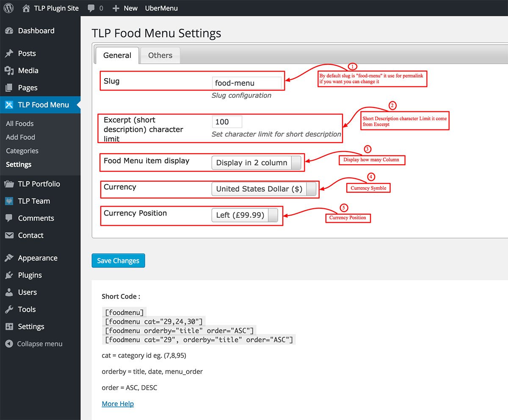This screenshot has height=420, width=508.
Task: Click the TLP Team icon
Action: [x=9, y=201]
